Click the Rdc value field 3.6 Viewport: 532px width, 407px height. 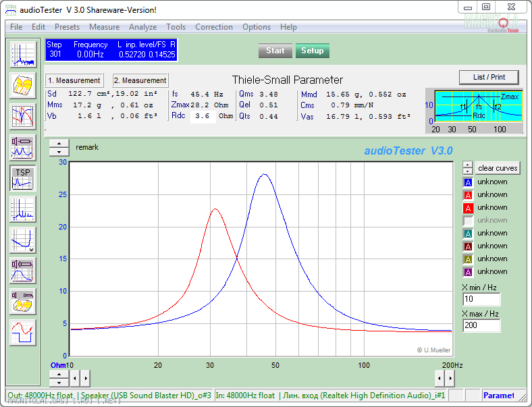click(203, 116)
